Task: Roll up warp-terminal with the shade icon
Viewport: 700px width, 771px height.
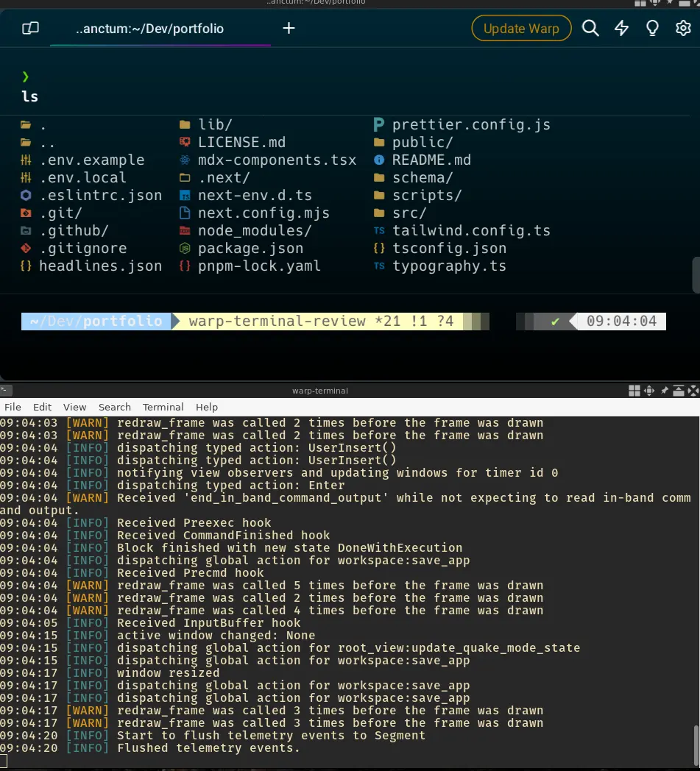Action: 679,391
